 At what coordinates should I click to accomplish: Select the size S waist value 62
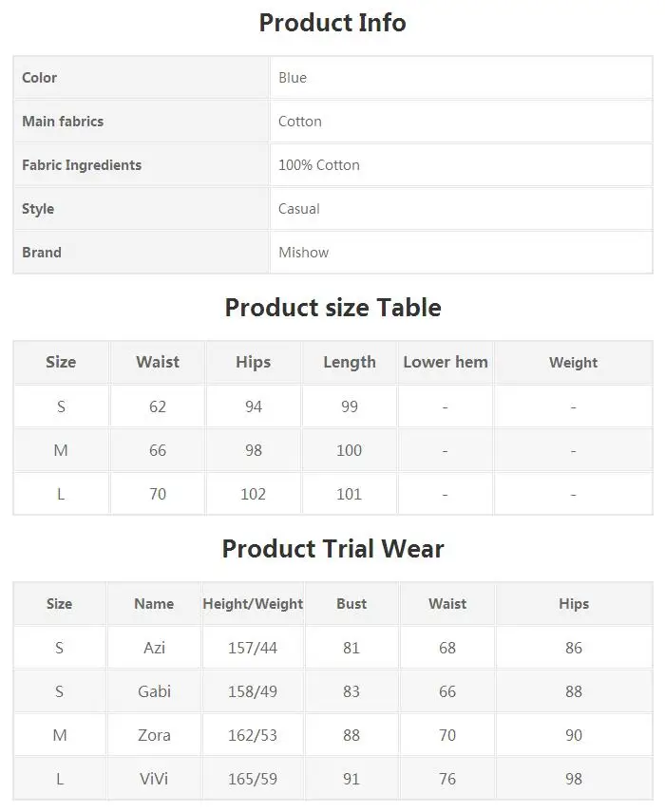click(x=158, y=406)
